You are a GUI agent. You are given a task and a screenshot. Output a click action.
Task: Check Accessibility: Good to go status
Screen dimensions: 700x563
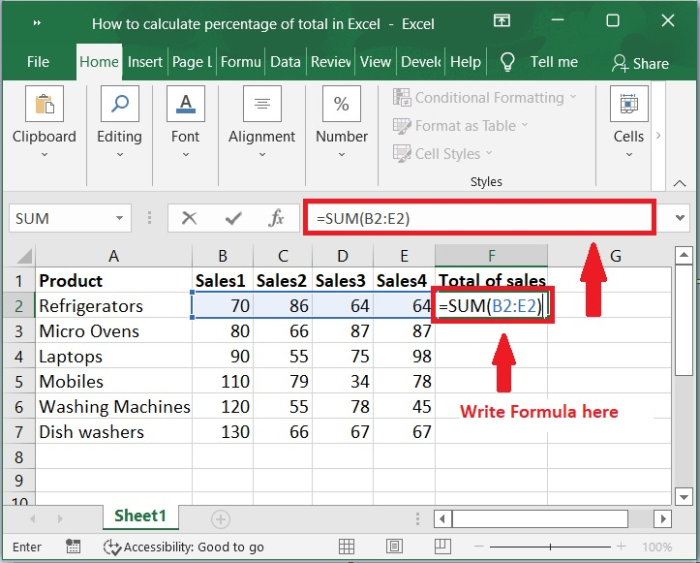[183, 547]
